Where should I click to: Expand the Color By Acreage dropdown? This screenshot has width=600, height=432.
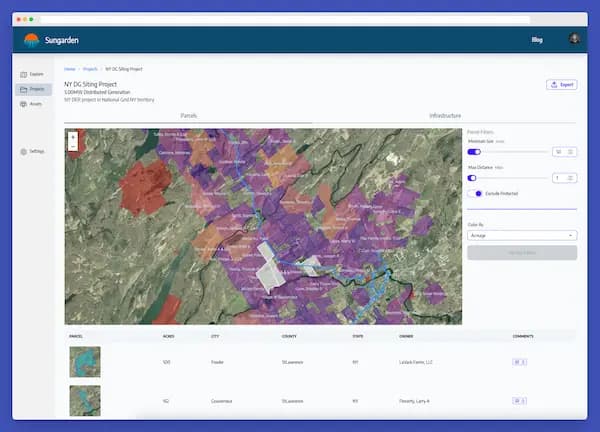click(521, 235)
